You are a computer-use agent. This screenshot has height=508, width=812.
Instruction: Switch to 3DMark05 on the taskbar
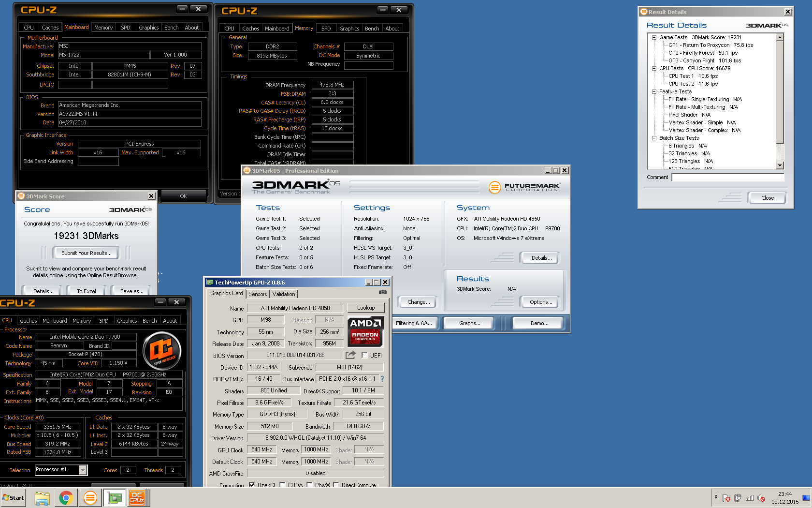[90, 498]
